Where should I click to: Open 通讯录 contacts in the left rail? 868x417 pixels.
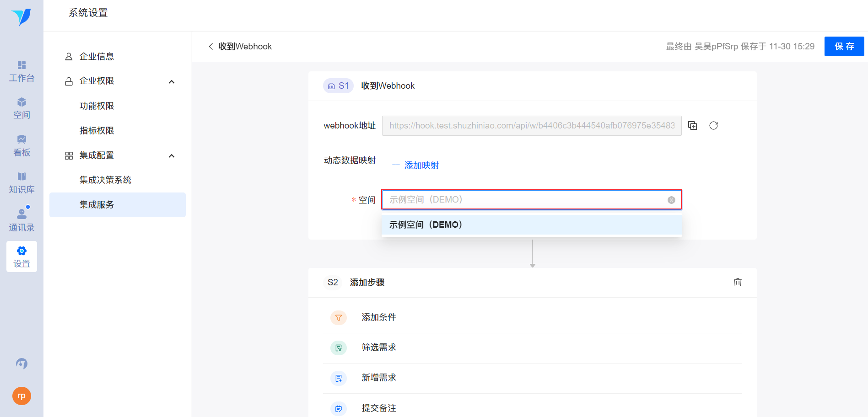click(x=22, y=220)
